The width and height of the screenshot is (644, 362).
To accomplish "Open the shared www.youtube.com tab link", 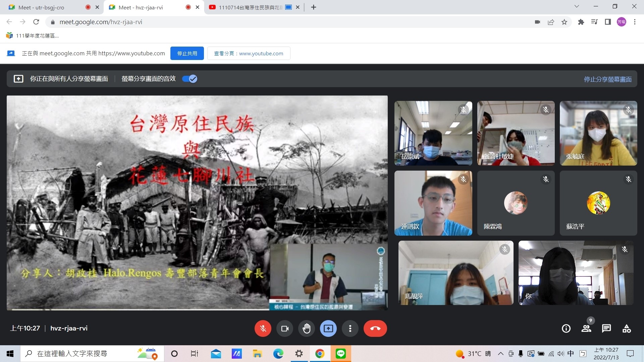I will [x=249, y=53].
